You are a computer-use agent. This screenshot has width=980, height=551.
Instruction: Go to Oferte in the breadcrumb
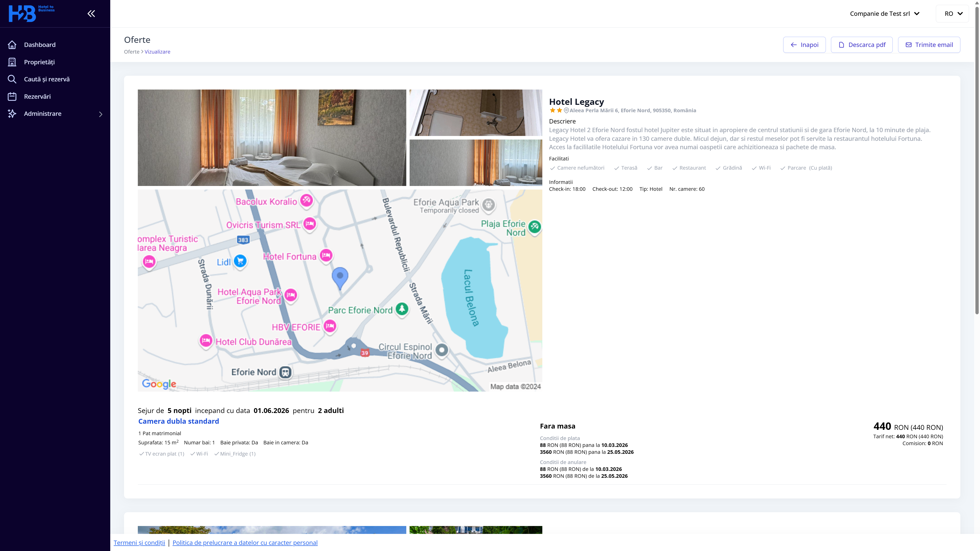click(x=132, y=52)
